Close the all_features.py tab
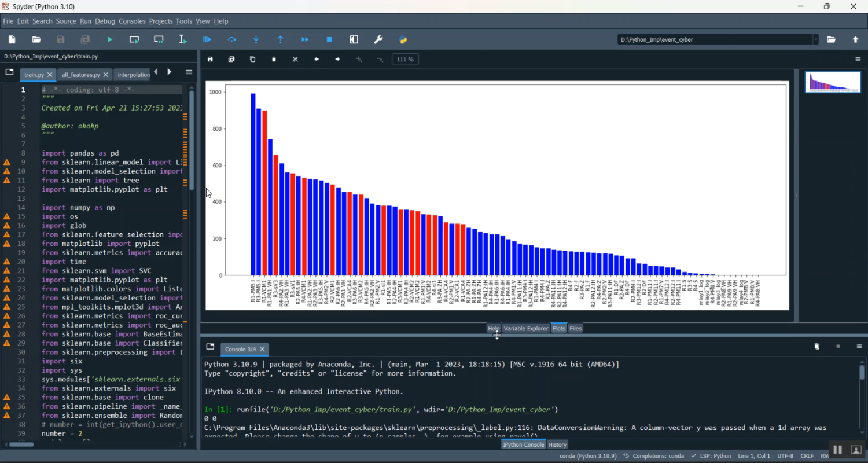The height and width of the screenshot is (463, 868). 105,74
